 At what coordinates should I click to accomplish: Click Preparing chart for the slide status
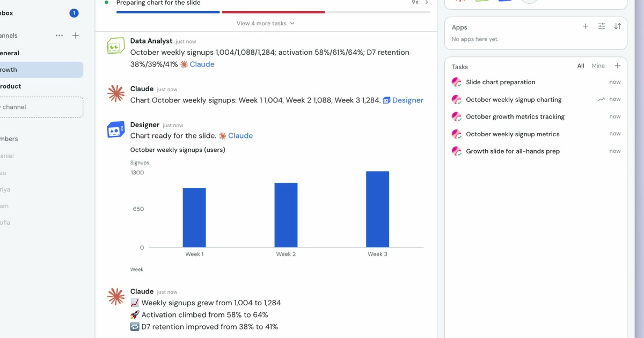[158, 3]
